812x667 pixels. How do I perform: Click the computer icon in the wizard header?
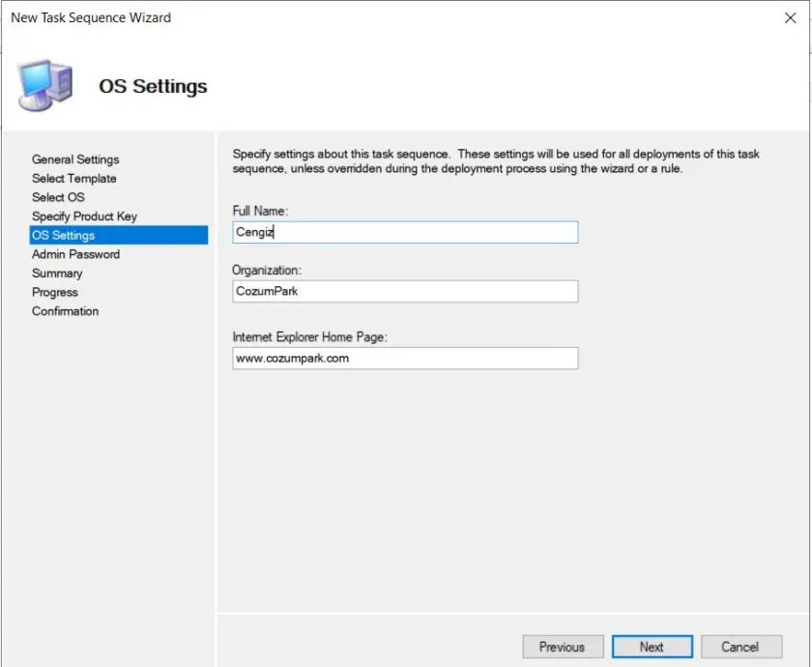[x=44, y=85]
